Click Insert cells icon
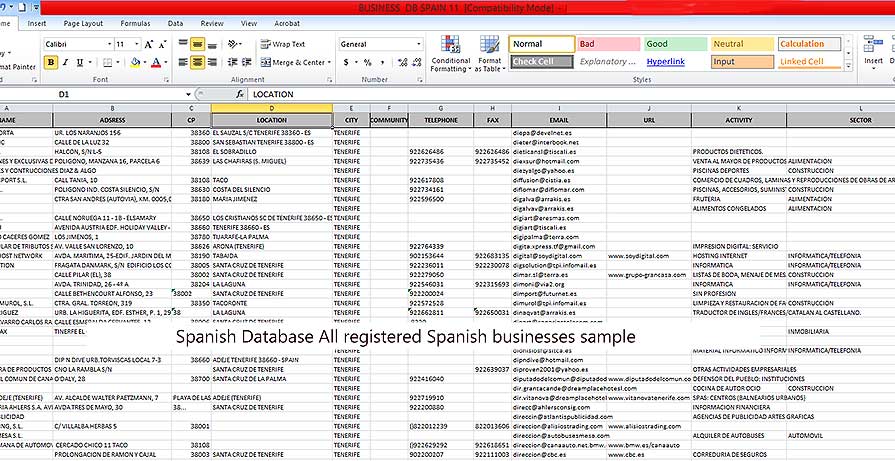This screenshot has width=895, height=461. coord(873,50)
